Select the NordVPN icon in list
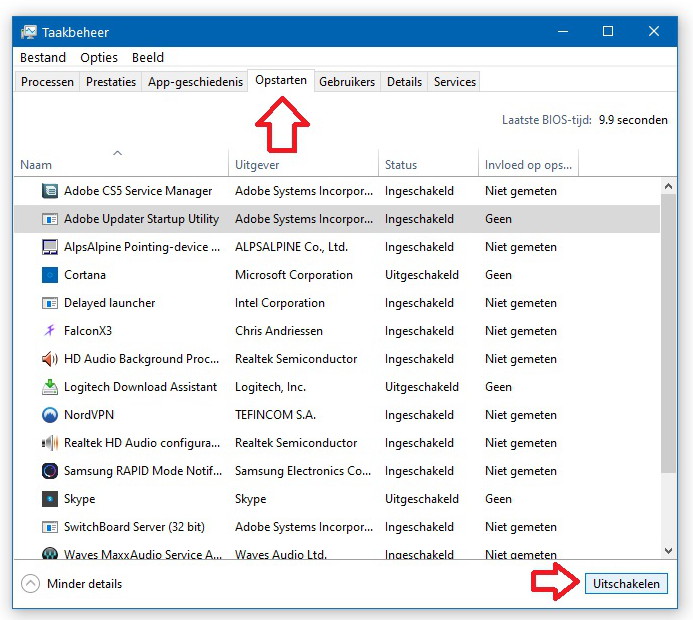Screen dimensions: 693x620 [x=50, y=415]
